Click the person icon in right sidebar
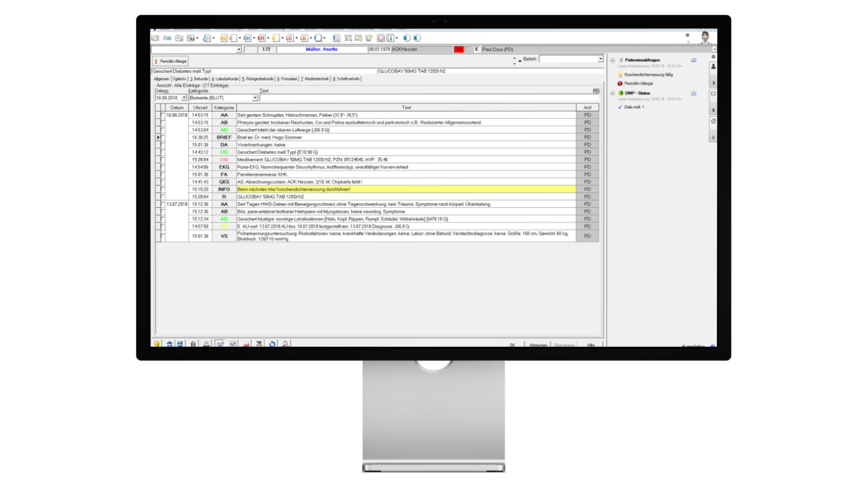Screen dimensions: 868x488 point(714,67)
